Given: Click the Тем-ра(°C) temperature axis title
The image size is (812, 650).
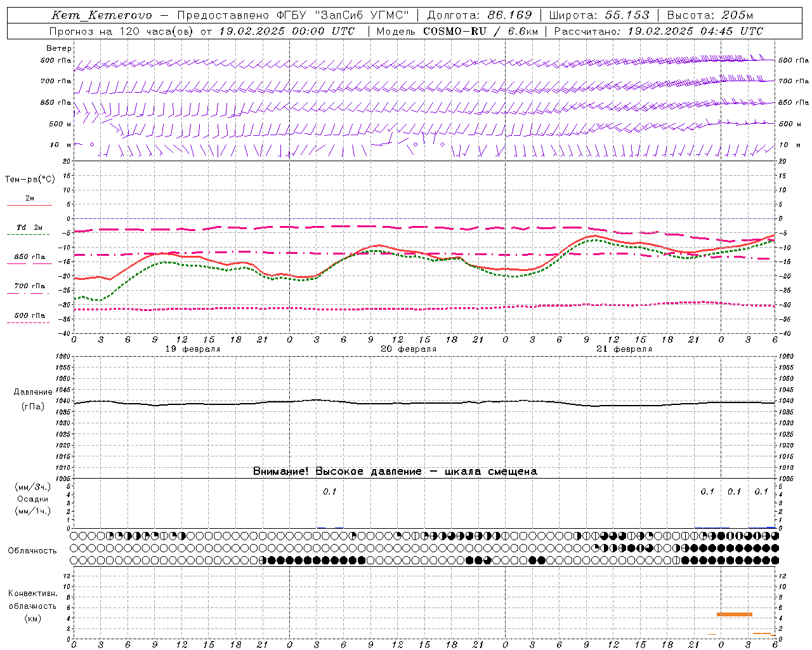Looking at the screenshot, I should click(x=30, y=180).
